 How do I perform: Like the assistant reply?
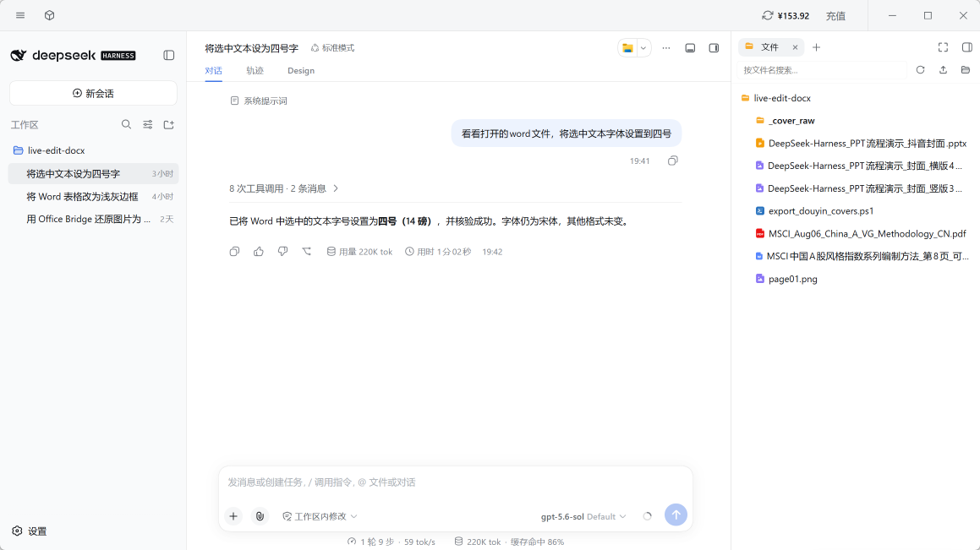click(259, 252)
